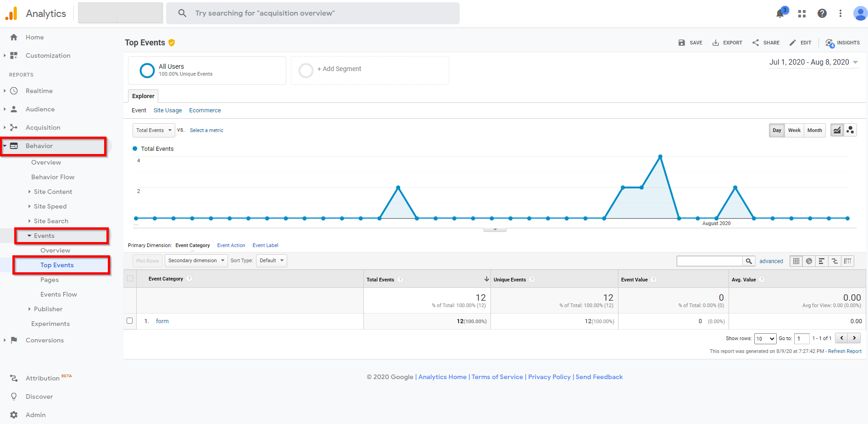Click the peak data point on the graph
This screenshot has height=424, width=868.
coord(660,157)
